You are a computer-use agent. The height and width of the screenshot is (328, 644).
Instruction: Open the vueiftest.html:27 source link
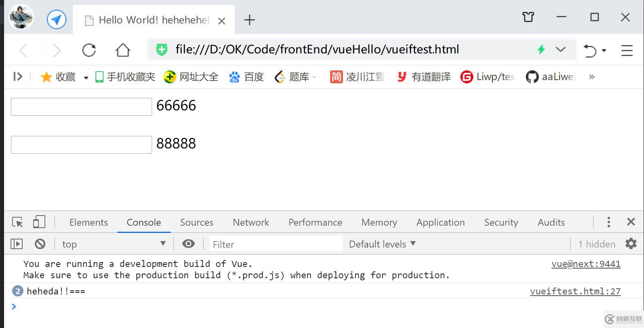(575, 291)
